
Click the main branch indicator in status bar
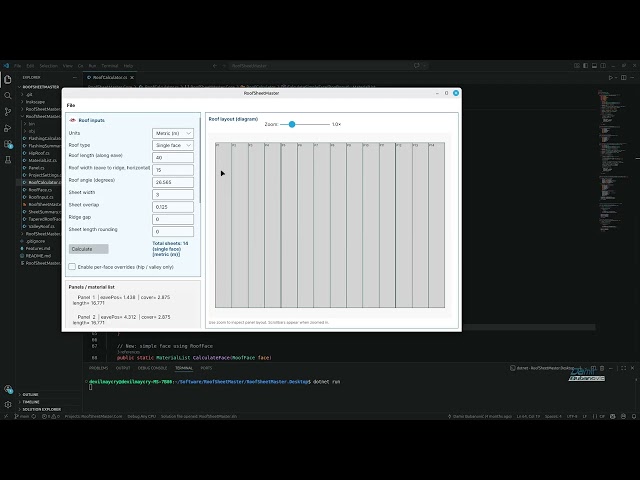point(22,416)
